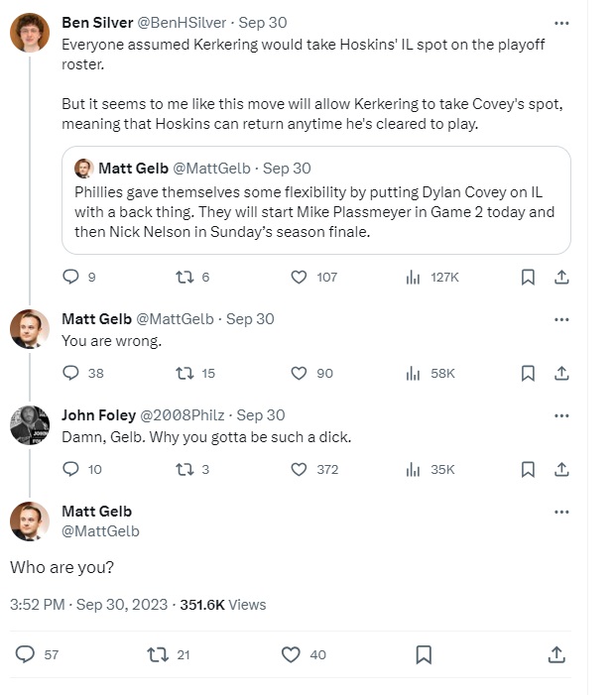
Task: Reply to the 'Who are you?' tweet
Action: click(x=26, y=654)
